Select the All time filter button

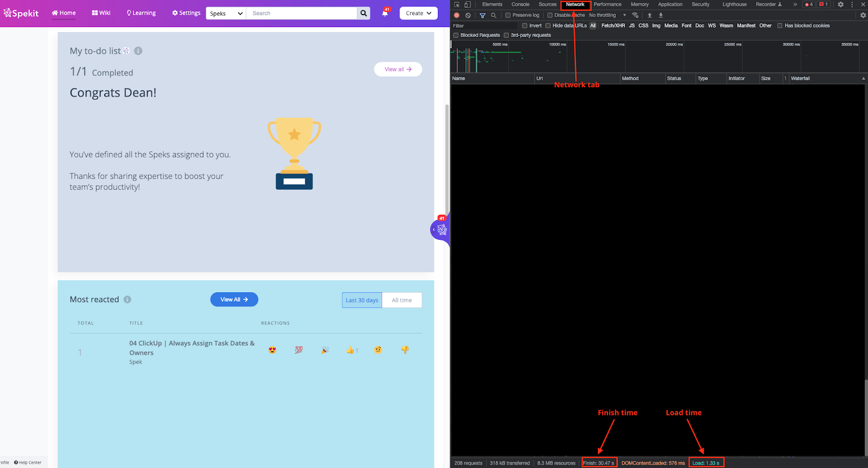point(401,300)
